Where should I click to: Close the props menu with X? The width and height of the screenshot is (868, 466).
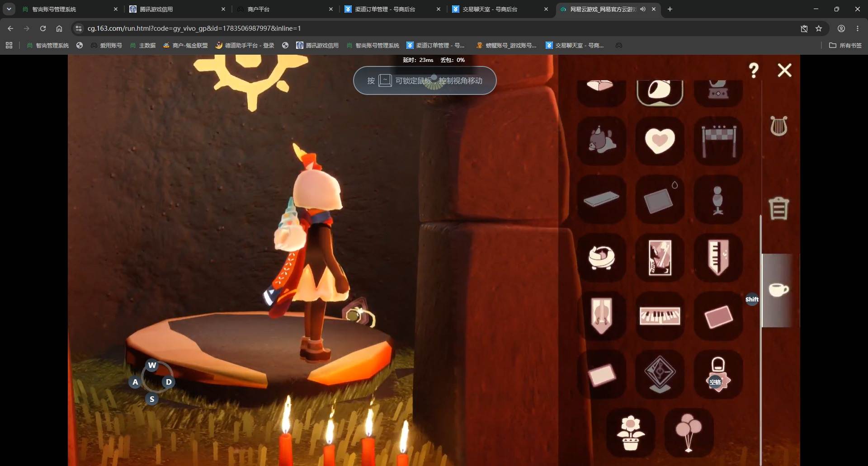coord(784,70)
